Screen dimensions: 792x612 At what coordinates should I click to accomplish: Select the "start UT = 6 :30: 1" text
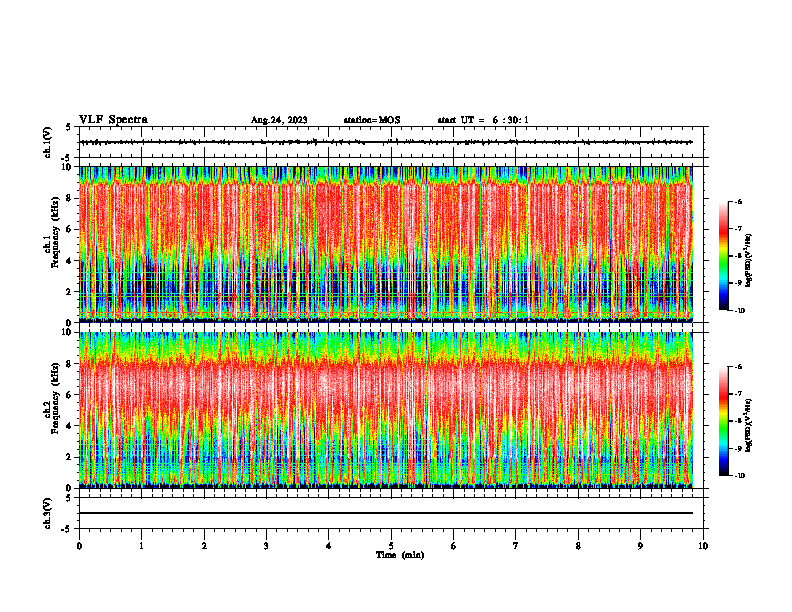(x=483, y=120)
